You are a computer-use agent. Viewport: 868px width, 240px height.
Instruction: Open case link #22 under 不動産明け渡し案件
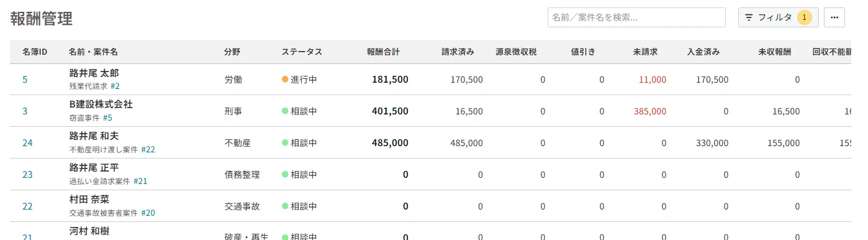point(148,149)
